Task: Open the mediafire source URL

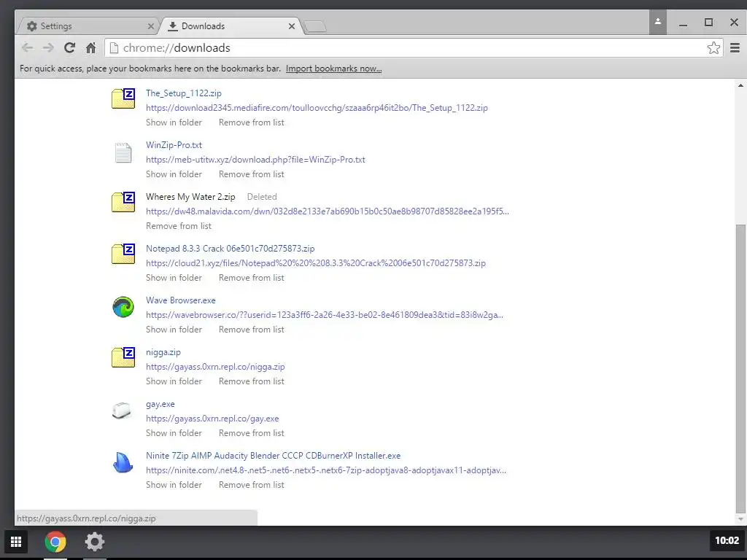Action: pos(317,108)
